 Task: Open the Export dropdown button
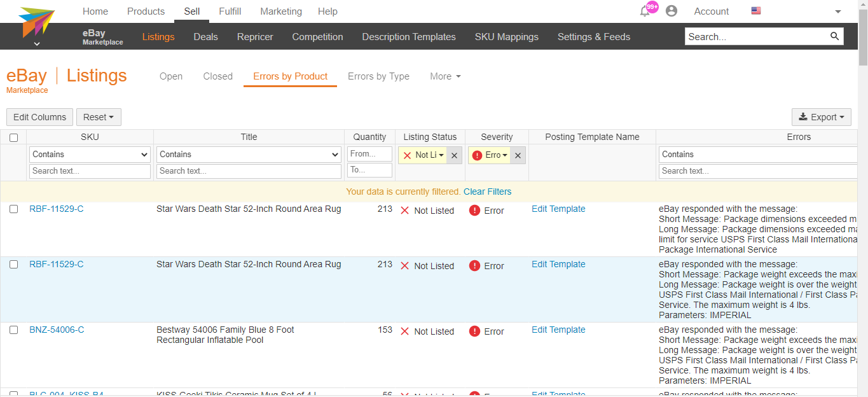click(x=822, y=117)
